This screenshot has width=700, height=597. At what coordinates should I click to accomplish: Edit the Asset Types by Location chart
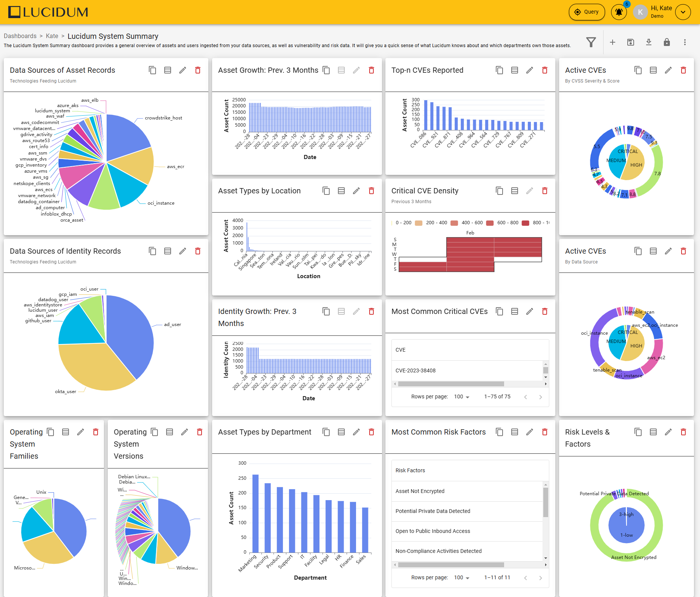[356, 191]
